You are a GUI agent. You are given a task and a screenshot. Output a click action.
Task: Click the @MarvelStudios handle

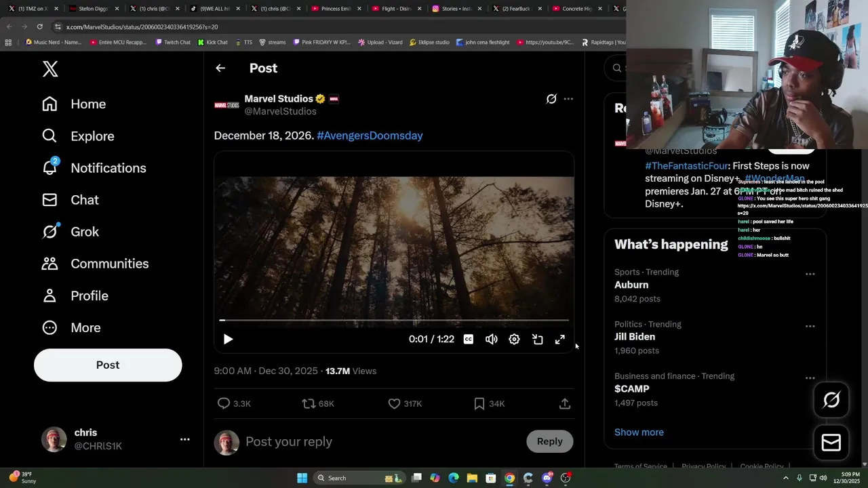280,111
